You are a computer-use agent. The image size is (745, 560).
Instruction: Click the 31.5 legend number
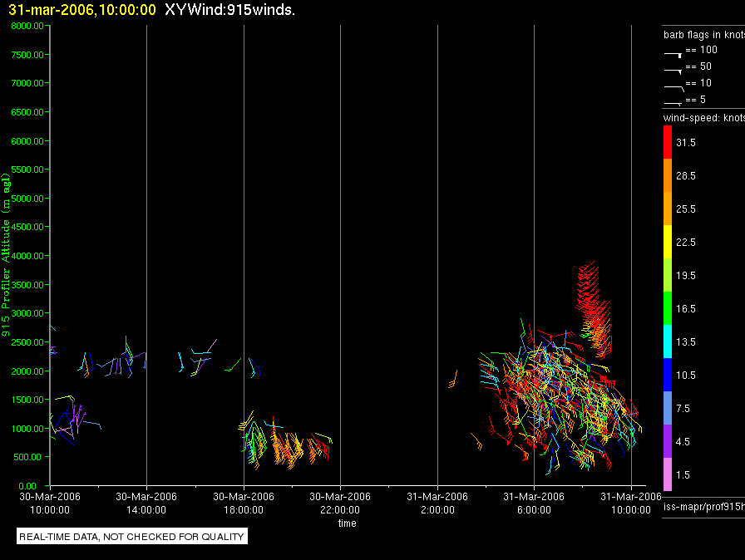click(x=686, y=143)
